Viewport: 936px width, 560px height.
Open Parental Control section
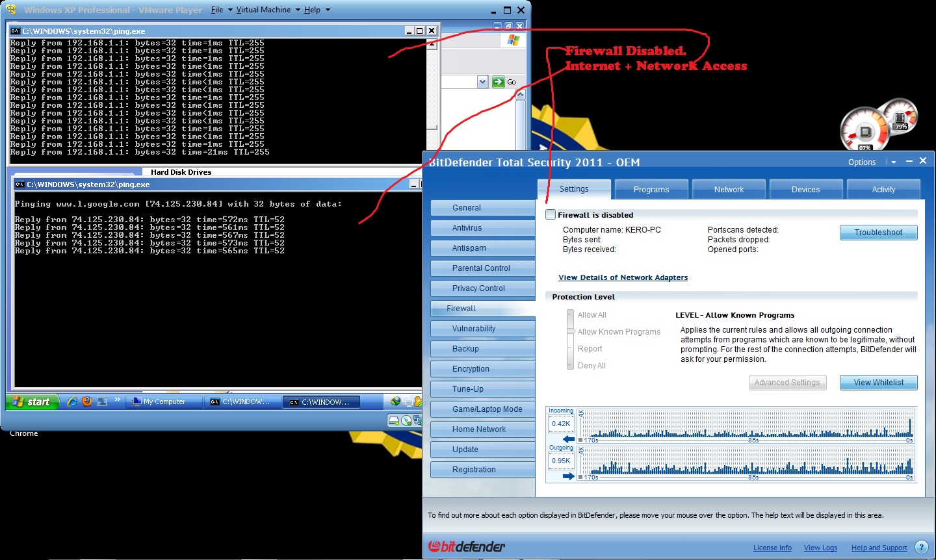482,268
